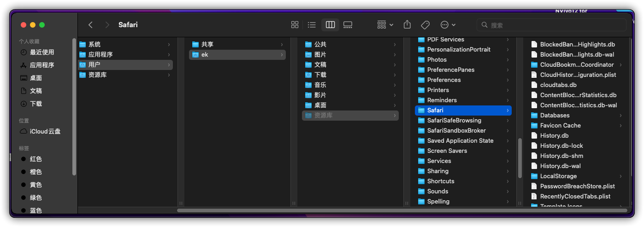Open the 影片 folder
This screenshot has width=644, height=227.
coord(350,95)
